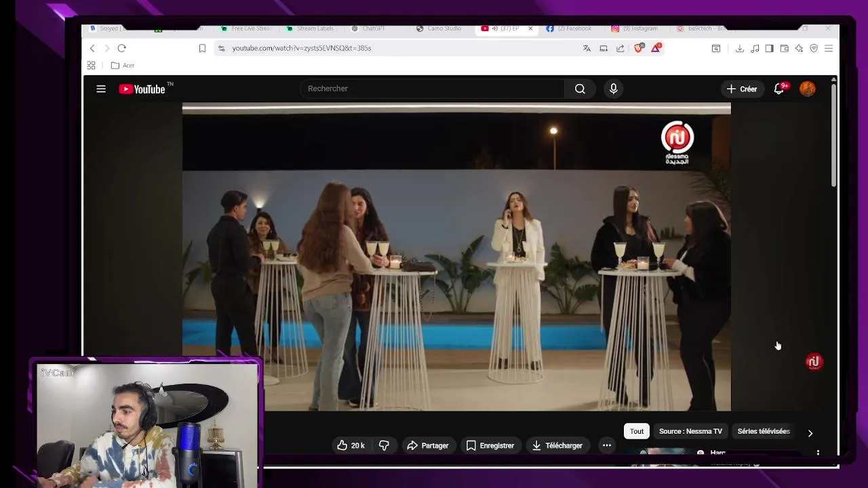Image resolution: width=868 pixels, height=488 pixels.
Task: Bookmark this page icon
Action: click(202, 48)
